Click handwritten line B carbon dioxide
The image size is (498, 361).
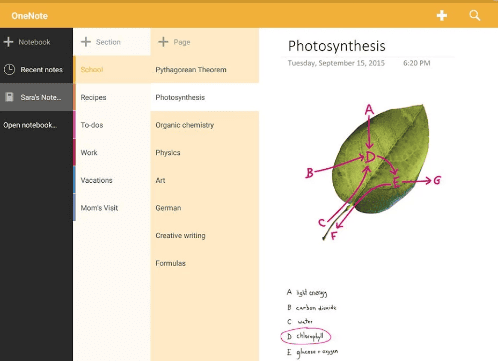pyautogui.click(x=312, y=307)
